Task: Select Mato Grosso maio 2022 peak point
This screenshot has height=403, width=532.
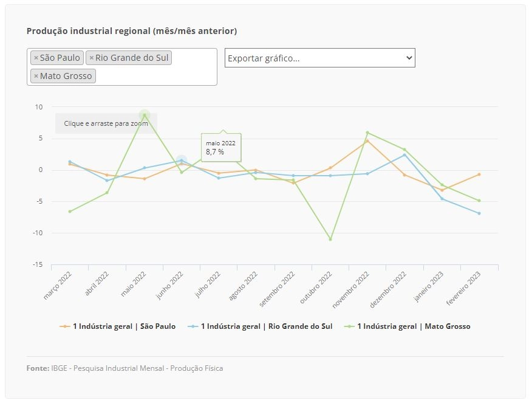Action: pos(145,115)
